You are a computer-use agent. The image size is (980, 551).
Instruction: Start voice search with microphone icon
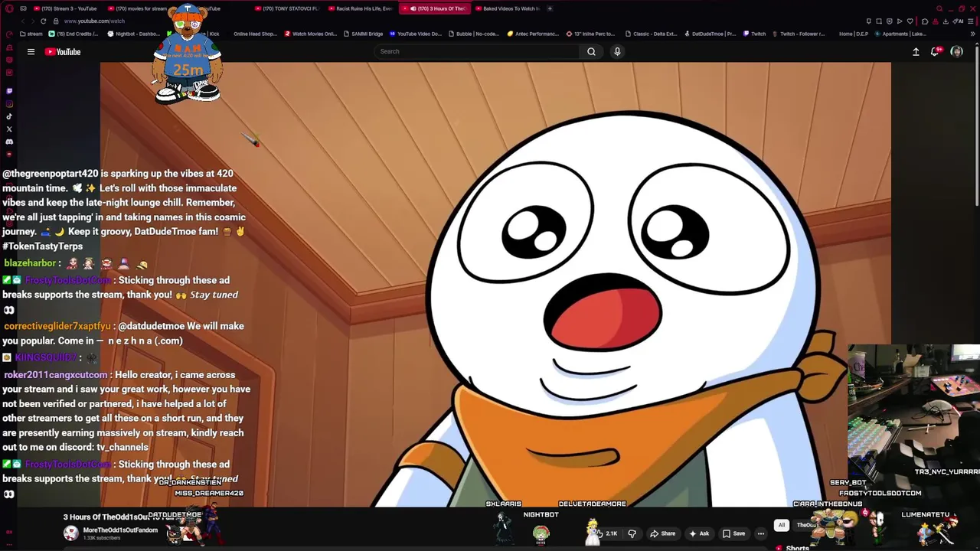coord(617,51)
